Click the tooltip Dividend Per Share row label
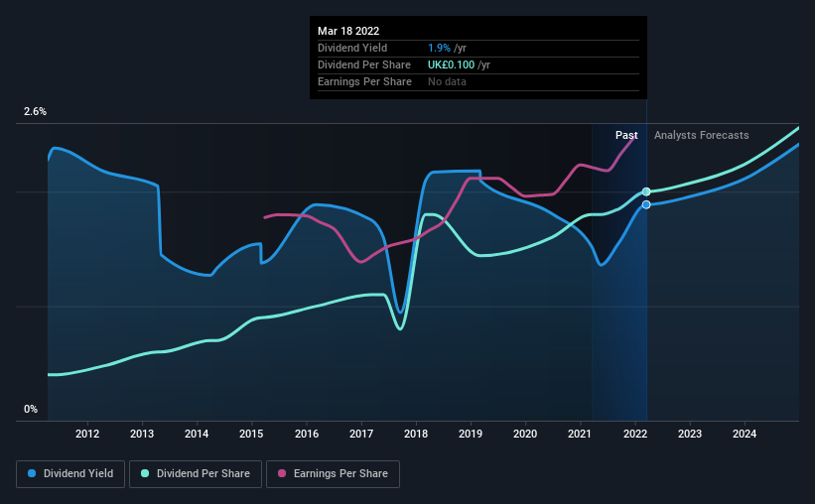 364,64
